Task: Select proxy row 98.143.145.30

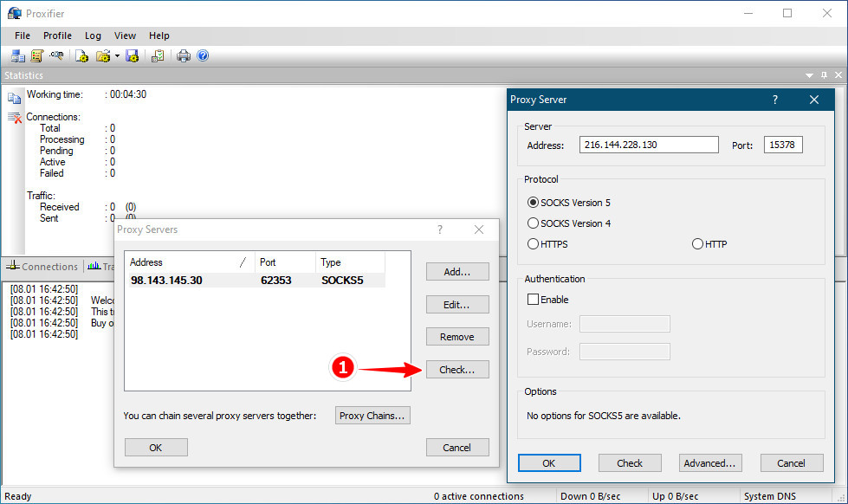Action: [x=256, y=280]
